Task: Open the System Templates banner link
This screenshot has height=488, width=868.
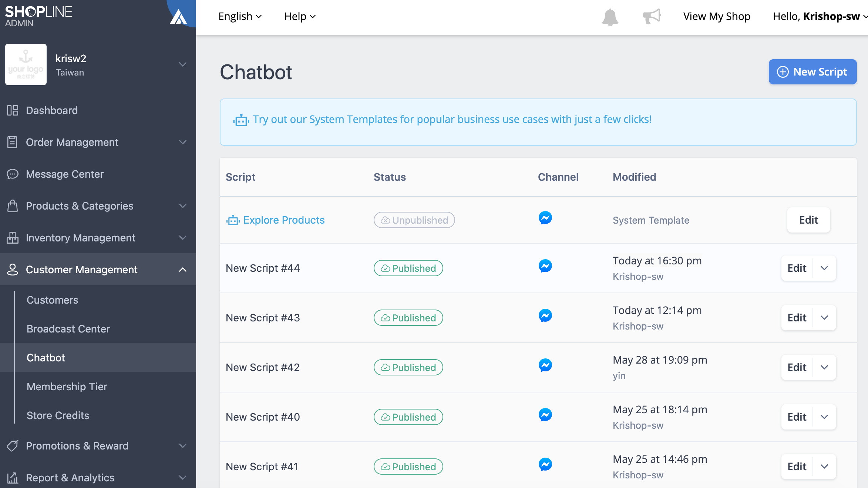Action: (452, 119)
